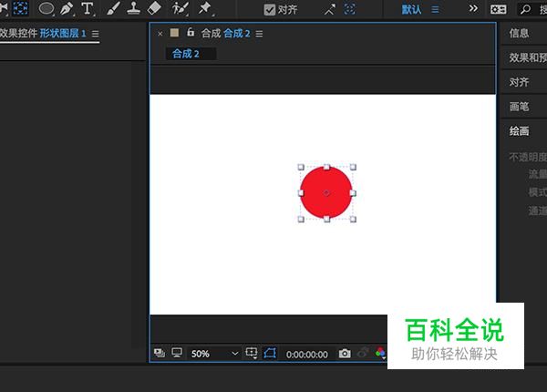The height and width of the screenshot is (392, 547).
Task: Select the 默认 workspace
Action: 412,9
